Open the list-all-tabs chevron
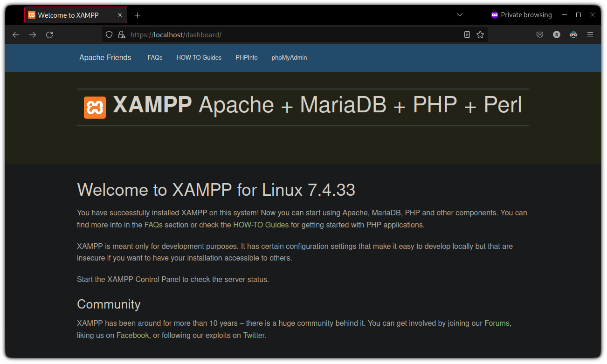 [x=460, y=15]
